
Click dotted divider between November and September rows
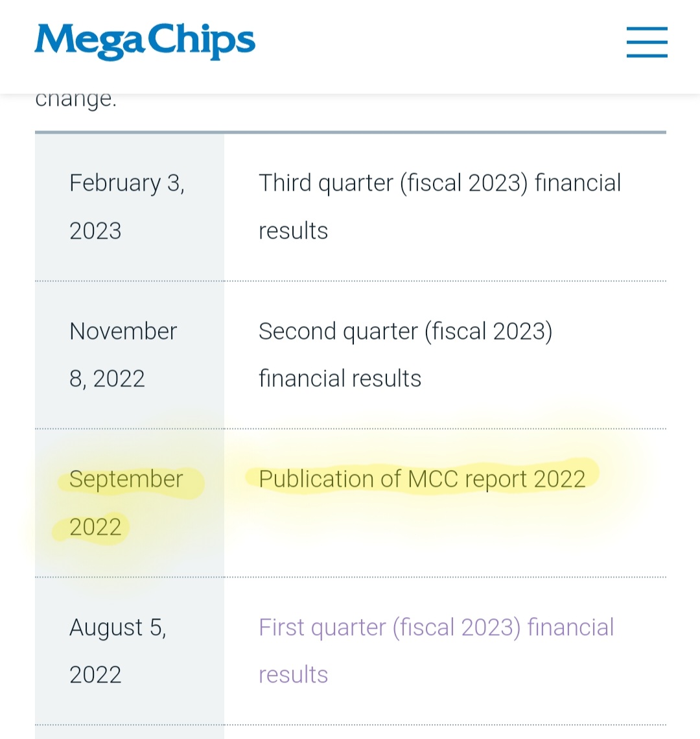click(x=350, y=429)
